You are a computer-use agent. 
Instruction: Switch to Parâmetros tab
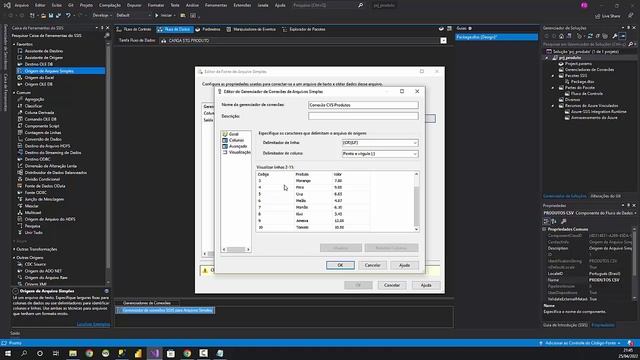pos(208,29)
